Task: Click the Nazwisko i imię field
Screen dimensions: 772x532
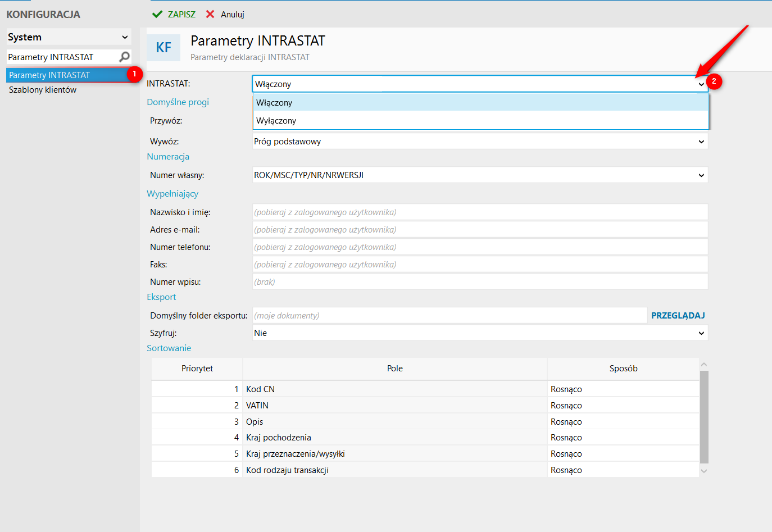Action: pos(480,212)
